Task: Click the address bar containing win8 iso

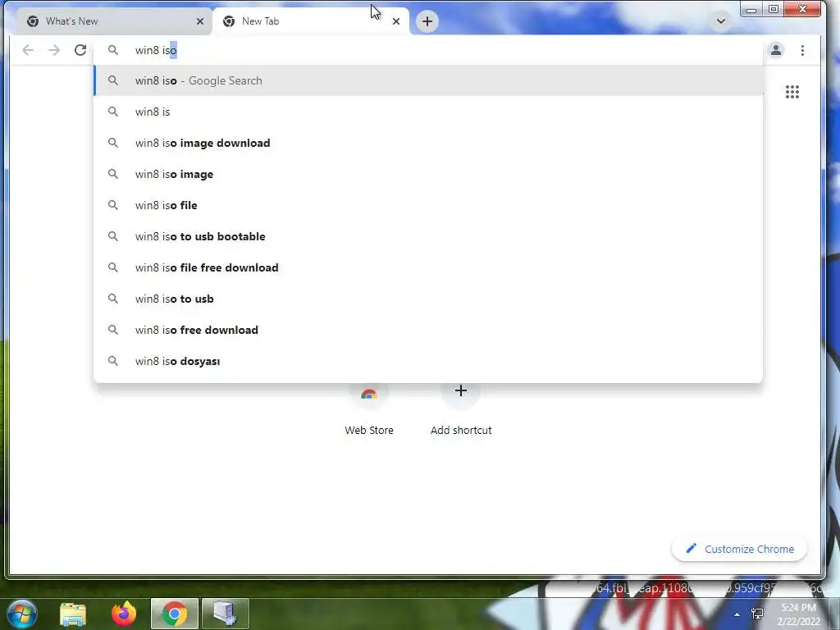Action: click(x=428, y=50)
